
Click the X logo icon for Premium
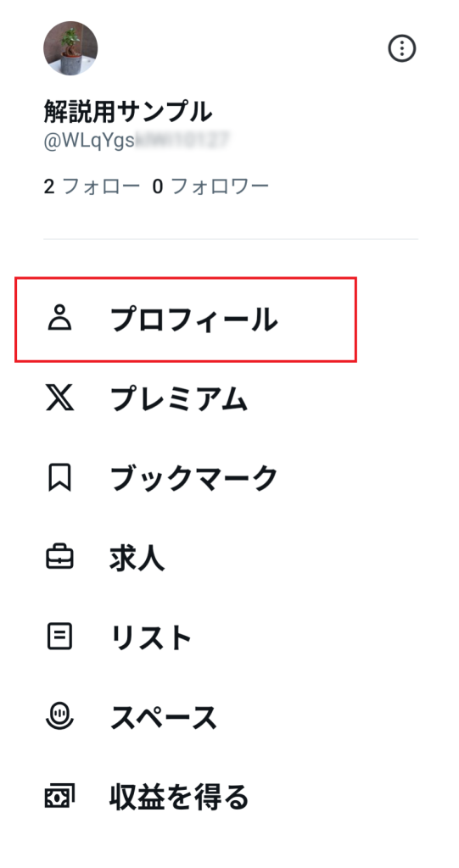click(x=59, y=399)
